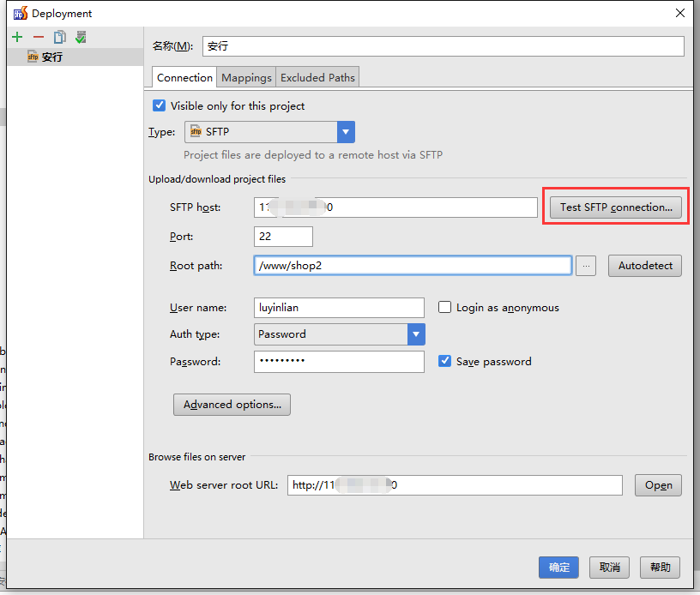Click the green plus add server icon

coord(17,37)
